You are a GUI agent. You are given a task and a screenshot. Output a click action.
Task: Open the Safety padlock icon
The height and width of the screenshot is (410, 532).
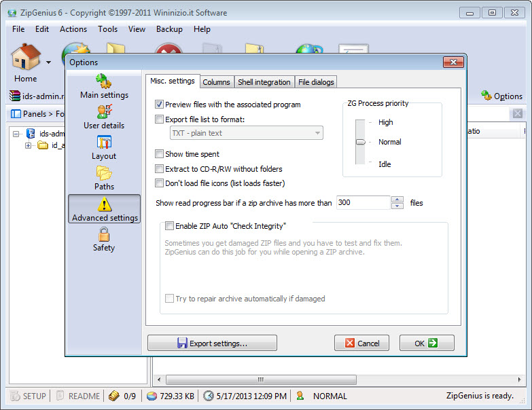(x=104, y=234)
